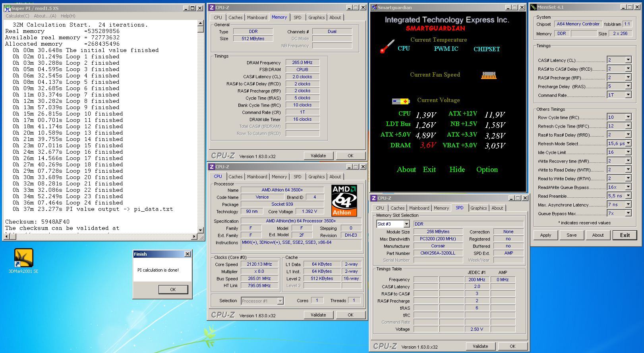Open the About...(A) menu in Super PI
This screenshot has height=353, width=644.
point(45,16)
